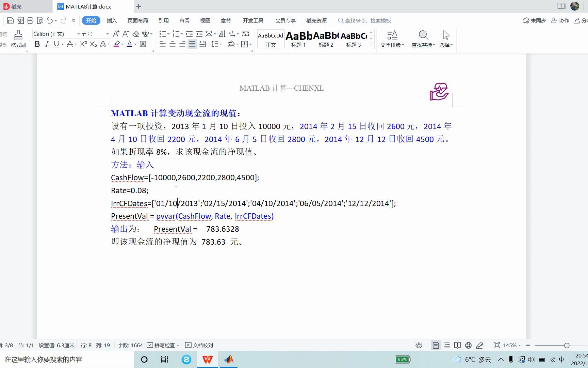Screen dimensions: 588x368
Task: Click the character border icon
Action: pos(143,44)
